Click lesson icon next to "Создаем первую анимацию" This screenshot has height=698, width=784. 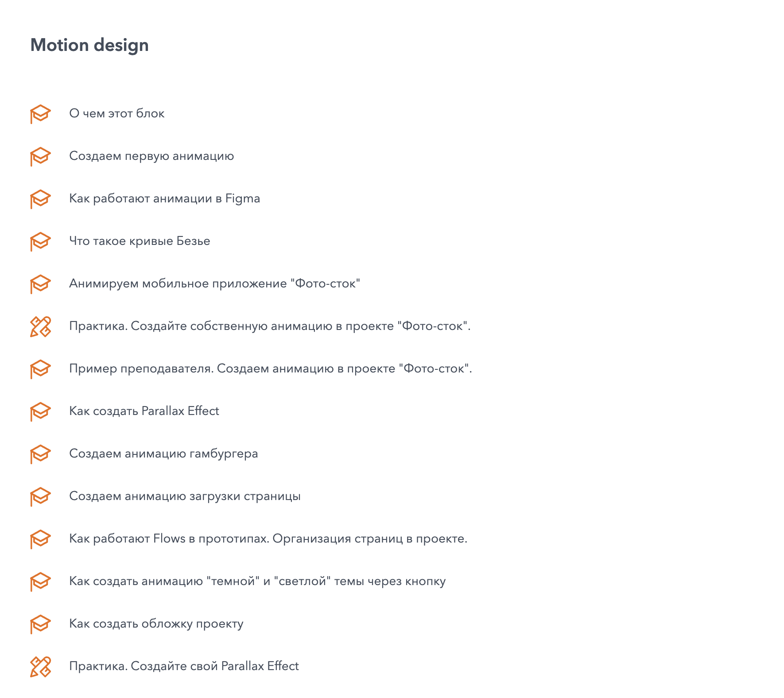[x=40, y=156]
